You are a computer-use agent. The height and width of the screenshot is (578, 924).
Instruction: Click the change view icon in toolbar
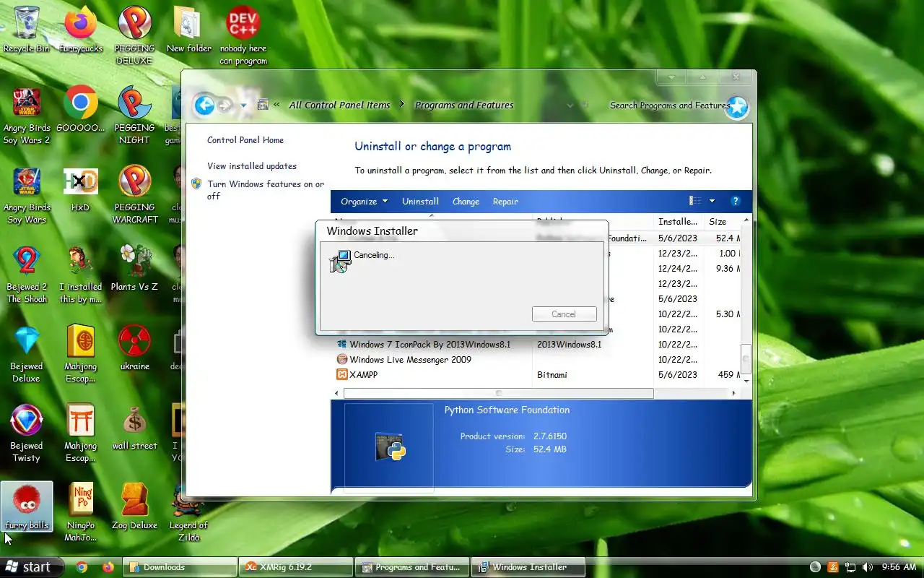coord(695,201)
